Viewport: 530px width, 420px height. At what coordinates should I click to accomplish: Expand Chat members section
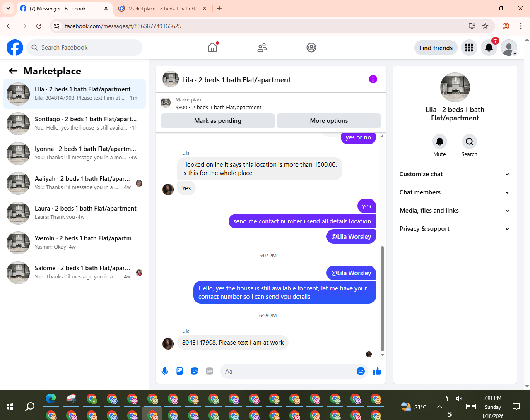pos(455,192)
